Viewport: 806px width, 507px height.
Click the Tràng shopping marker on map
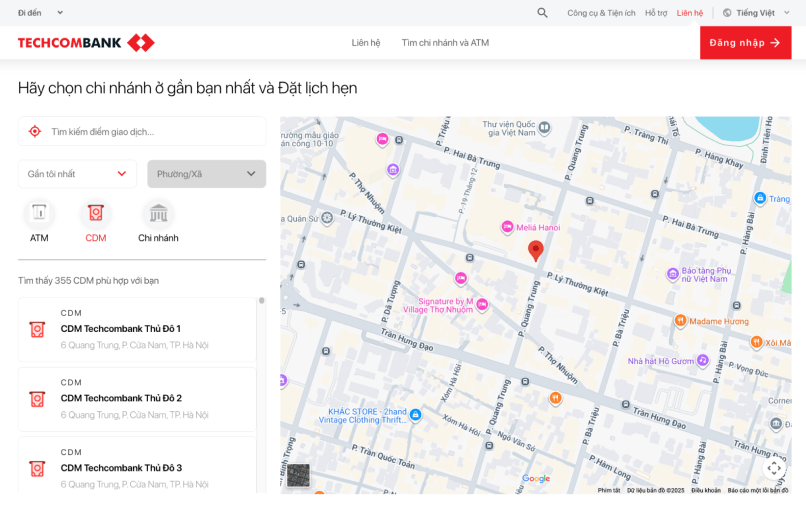click(x=760, y=198)
